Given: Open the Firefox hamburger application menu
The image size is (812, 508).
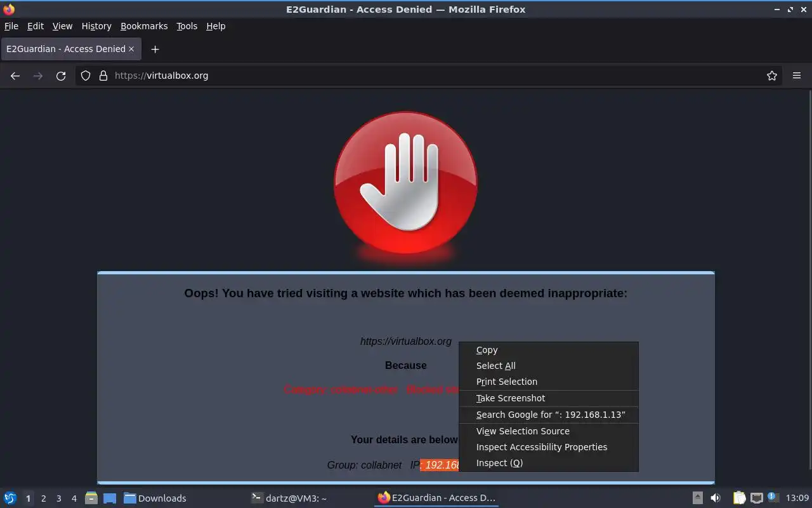Looking at the screenshot, I should (797, 76).
